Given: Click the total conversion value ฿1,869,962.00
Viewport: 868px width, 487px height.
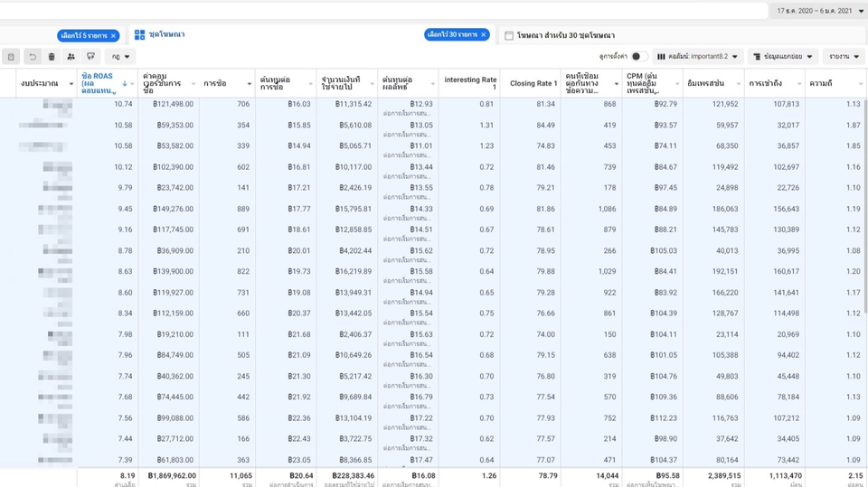Looking at the screenshot, I should [172, 475].
